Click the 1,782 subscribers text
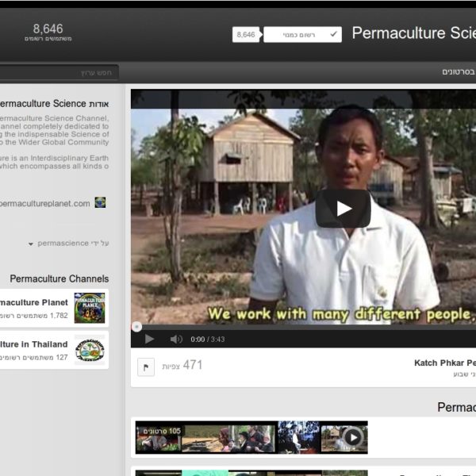Image resolution: width=476 pixels, height=476 pixels. click(x=34, y=316)
